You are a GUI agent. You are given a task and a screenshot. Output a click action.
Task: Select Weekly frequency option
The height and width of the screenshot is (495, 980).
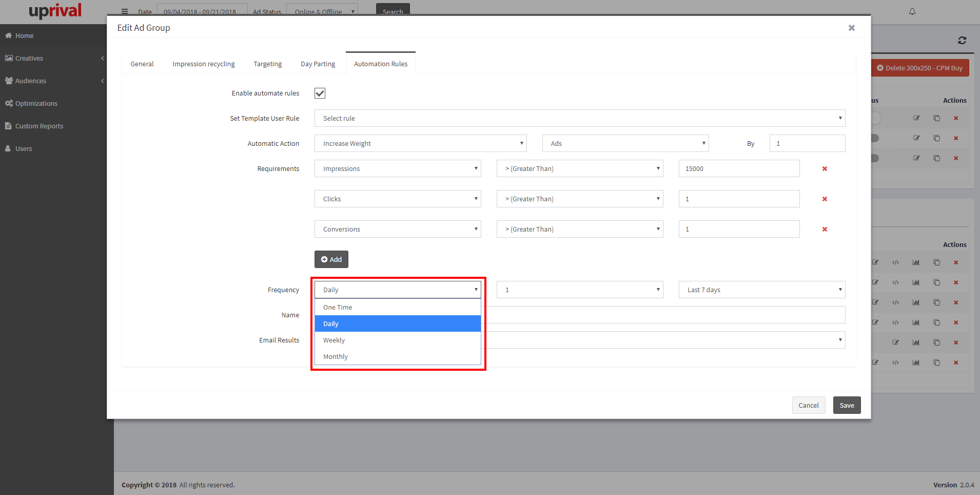[398, 340]
